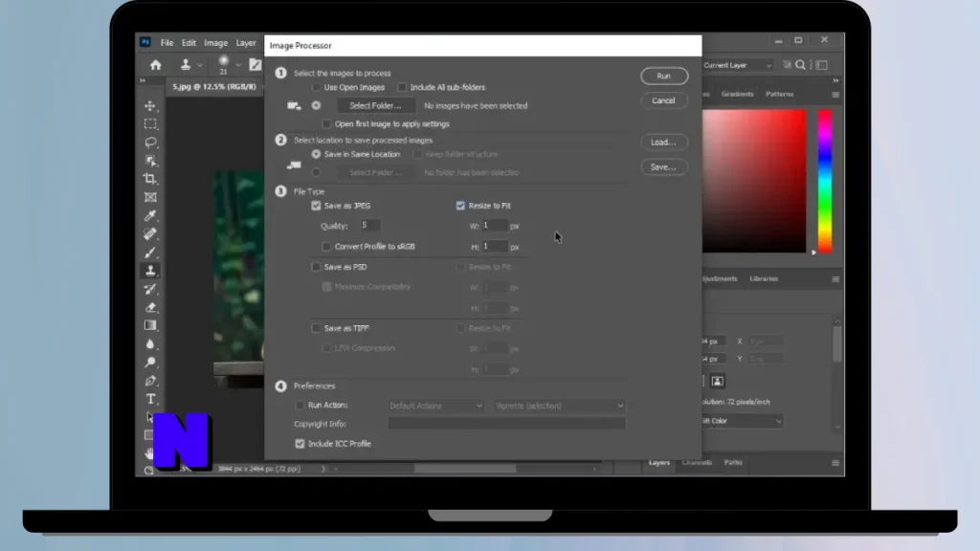
Task: Pick a color in the red color field
Action: point(754,181)
